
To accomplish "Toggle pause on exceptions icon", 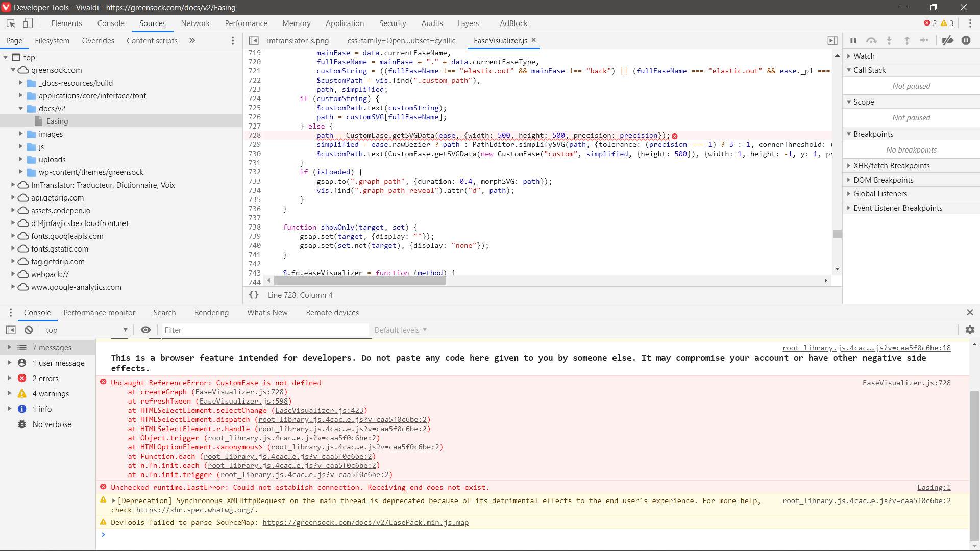I will click(966, 40).
